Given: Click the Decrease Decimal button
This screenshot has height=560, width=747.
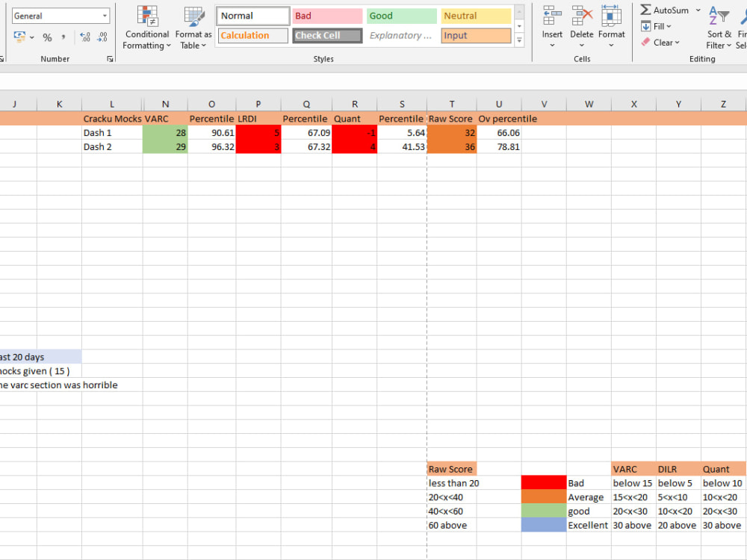Looking at the screenshot, I should [x=102, y=37].
